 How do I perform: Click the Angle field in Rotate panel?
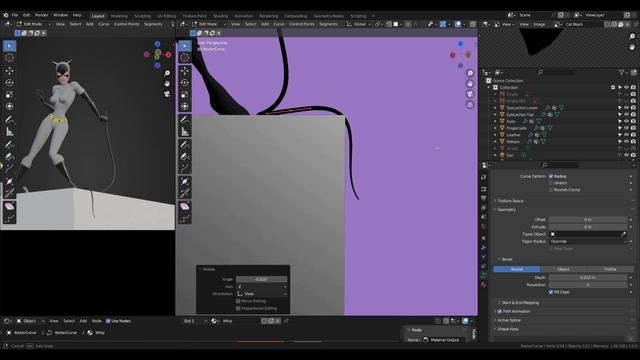tap(261, 280)
